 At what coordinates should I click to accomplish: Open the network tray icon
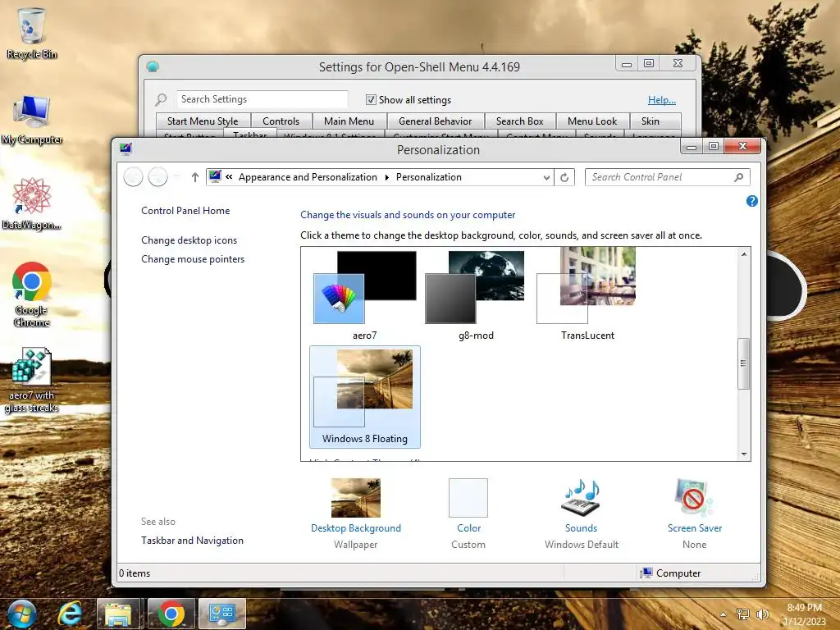[743, 614]
